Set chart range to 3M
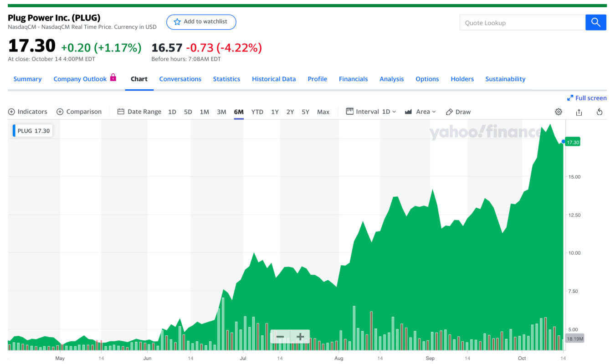This screenshot has height=364, width=615. tap(221, 112)
